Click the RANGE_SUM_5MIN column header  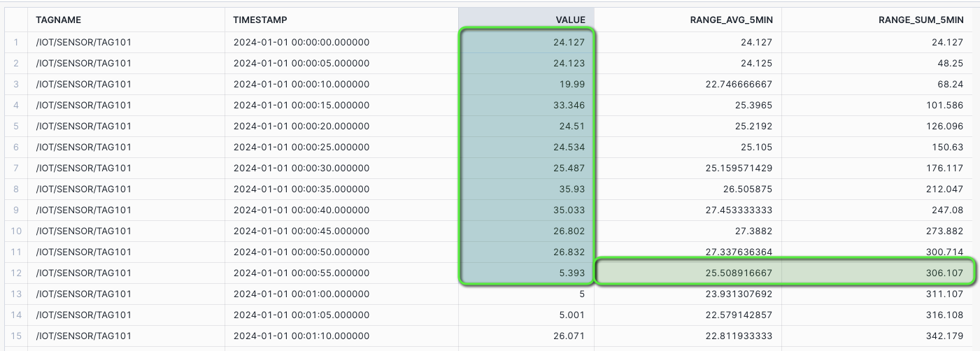coord(877,20)
